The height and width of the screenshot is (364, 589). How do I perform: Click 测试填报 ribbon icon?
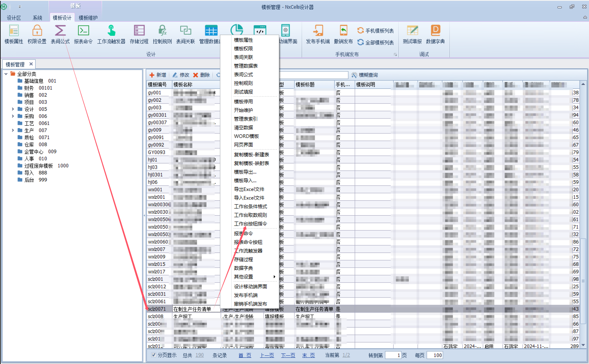[412, 31]
